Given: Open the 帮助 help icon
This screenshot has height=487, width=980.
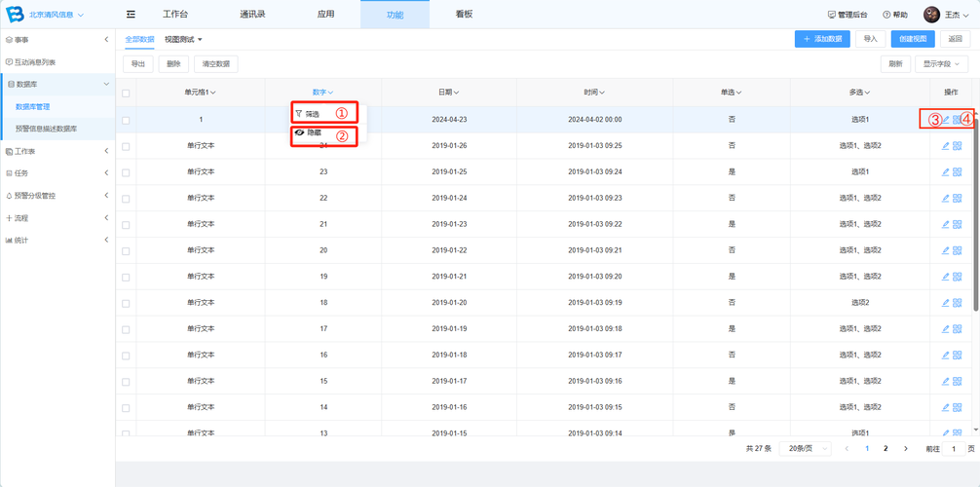Looking at the screenshot, I should click(x=886, y=15).
